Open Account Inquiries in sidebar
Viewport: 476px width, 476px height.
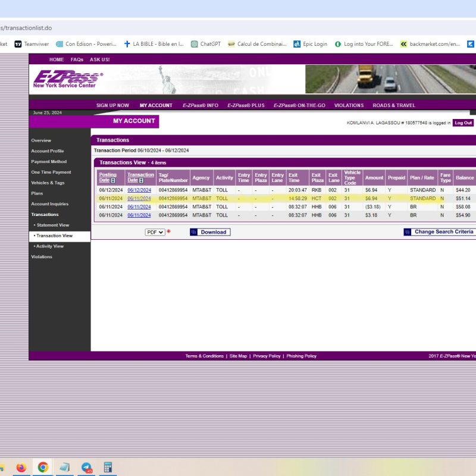pos(50,204)
